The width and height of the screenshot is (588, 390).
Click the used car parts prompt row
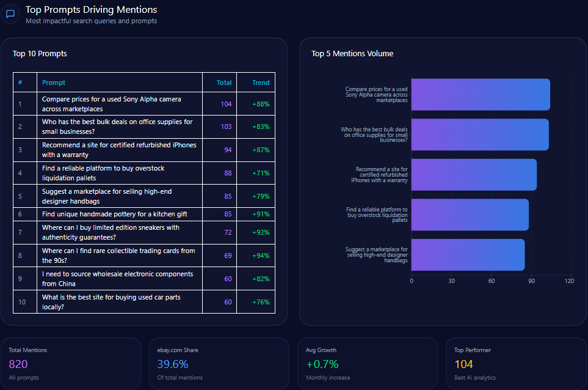point(111,302)
